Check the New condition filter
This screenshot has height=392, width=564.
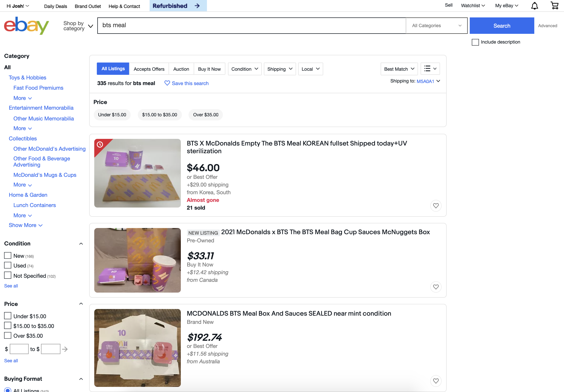(8, 256)
